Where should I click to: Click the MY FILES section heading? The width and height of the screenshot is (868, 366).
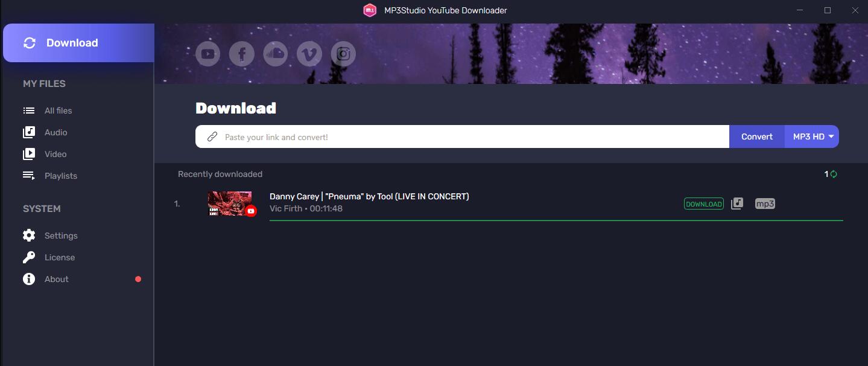[x=44, y=84]
